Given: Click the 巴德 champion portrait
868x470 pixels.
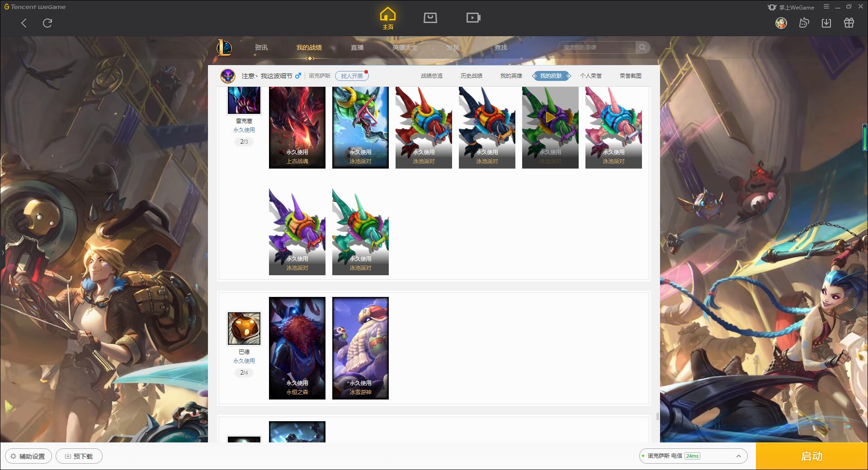Looking at the screenshot, I should pyautogui.click(x=244, y=328).
